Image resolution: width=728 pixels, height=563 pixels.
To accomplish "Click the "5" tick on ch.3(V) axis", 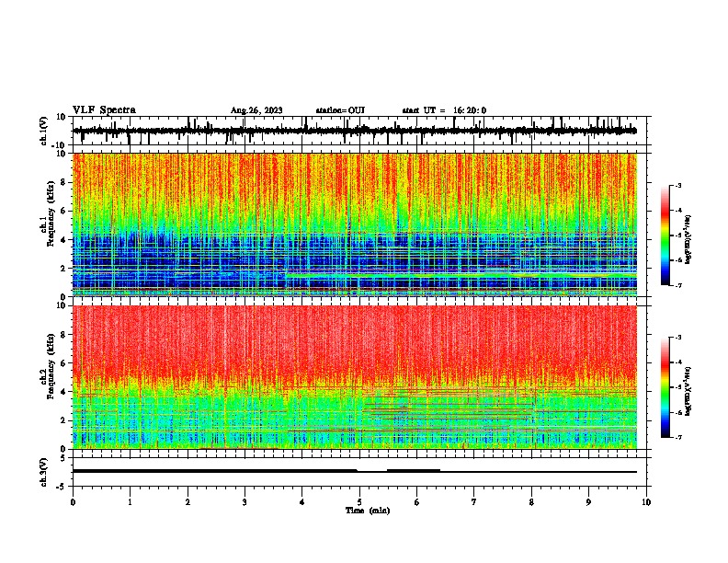I will (x=63, y=458).
